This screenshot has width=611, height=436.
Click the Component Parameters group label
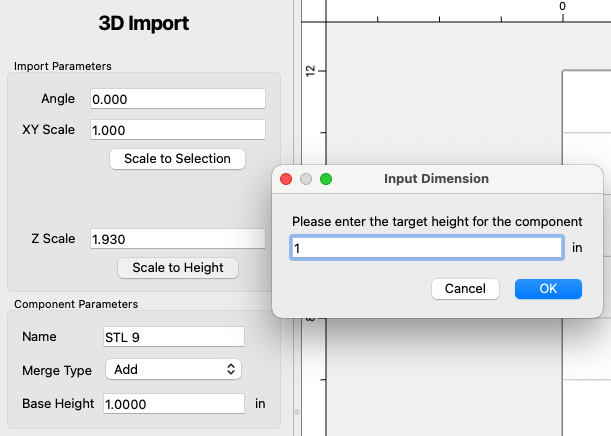76,304
